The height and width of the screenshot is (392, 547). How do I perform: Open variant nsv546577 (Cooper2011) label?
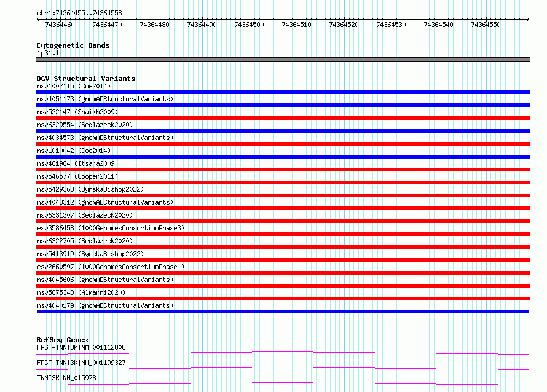pos(77,176)
